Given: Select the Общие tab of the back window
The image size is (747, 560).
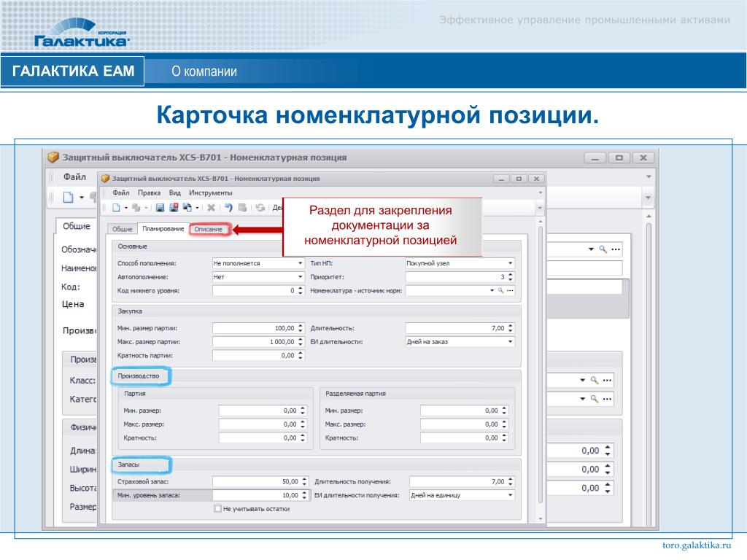Looking at the screenshot, I should (77, 226).
